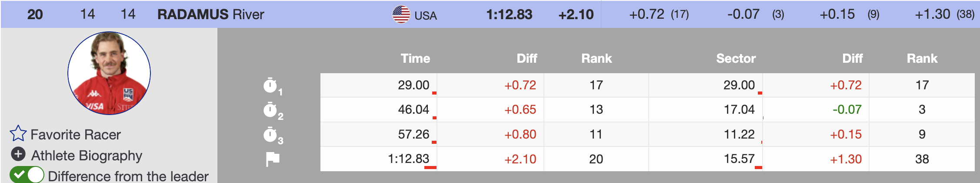Image resolution: width=980 pixels, height=183 pixels.
Task: Click the 17.04 sector time cell
Action: coord(739,110)
